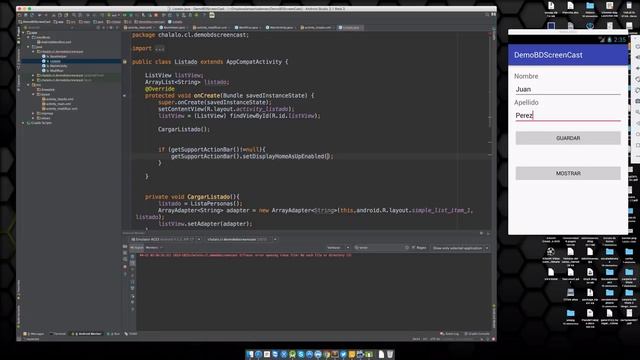The width and height of the screenshot is (640, 360).
Task: Click the red logcat error line
Action: point(245,256)
